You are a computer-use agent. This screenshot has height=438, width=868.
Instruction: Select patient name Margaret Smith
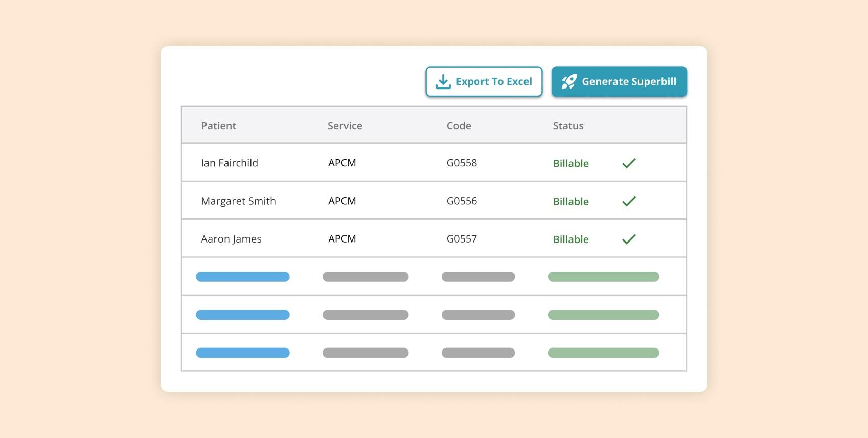(238, 201)
